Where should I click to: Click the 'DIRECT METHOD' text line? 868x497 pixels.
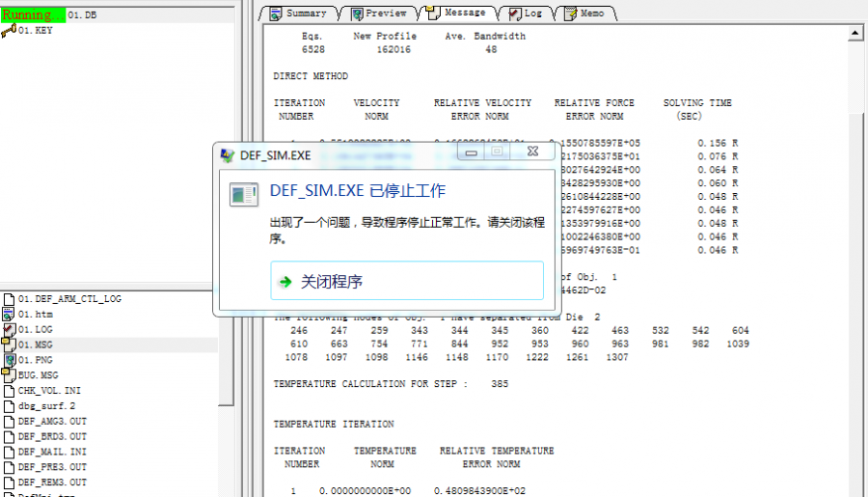(x=311, y=76)
